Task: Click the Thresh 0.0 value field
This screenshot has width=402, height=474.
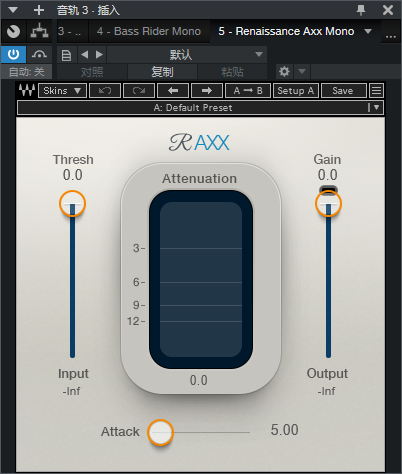Action: click(73, 175)
